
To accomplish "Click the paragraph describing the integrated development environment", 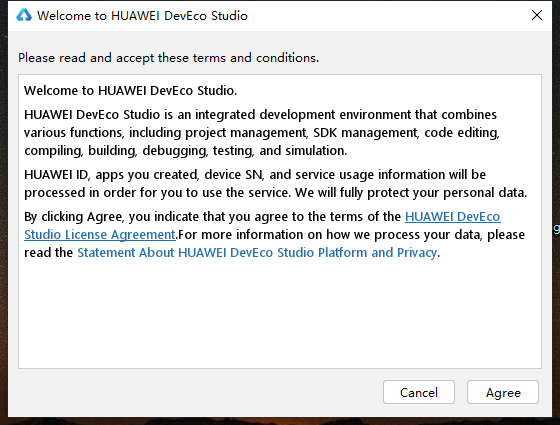I will pyautogui.click(x=262, y=132).
